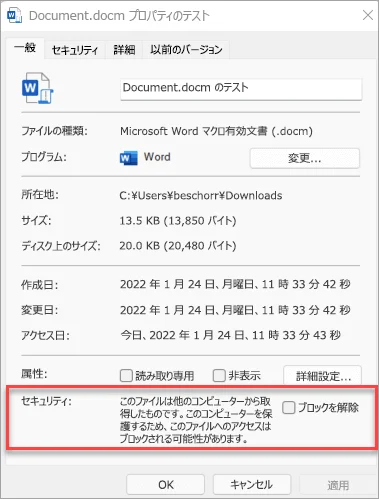Image resolution: width=379 pixels, height=499 pixels.
Task: Click the ファイルの種類: label
Action: (x=54, y=131)
